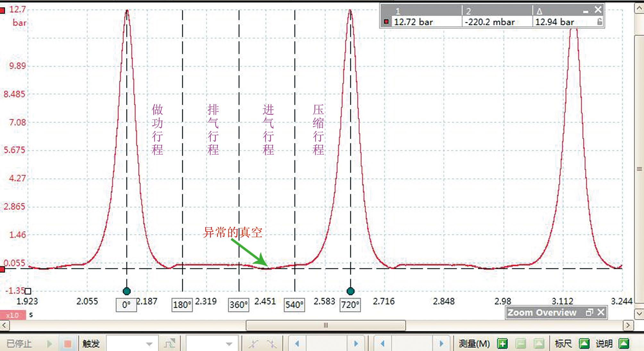
Task: Click the 测量(M) measurements label
Action: 474,344
